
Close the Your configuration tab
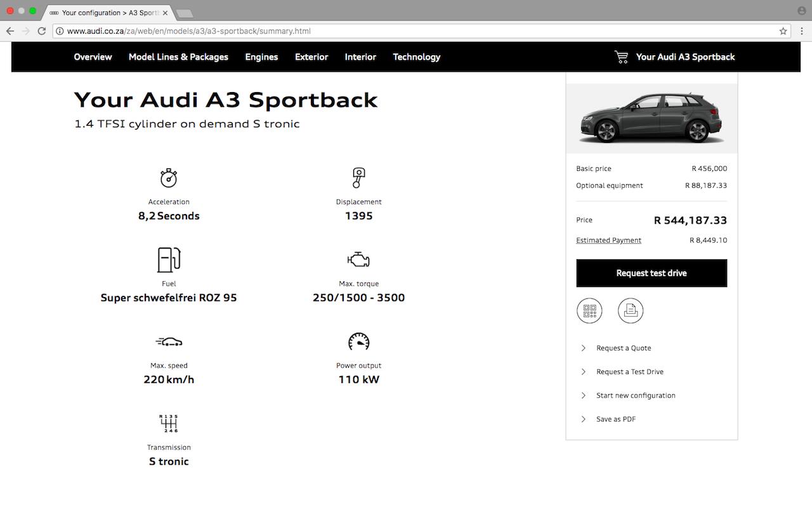(x=166, y=13)
